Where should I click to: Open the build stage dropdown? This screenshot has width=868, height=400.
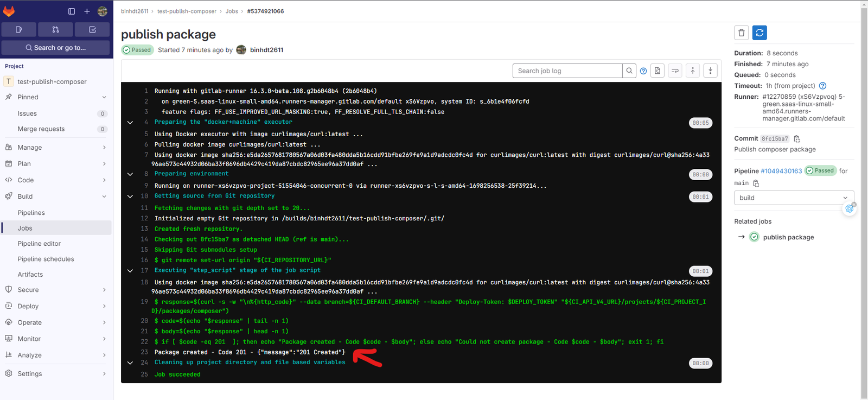794,198
